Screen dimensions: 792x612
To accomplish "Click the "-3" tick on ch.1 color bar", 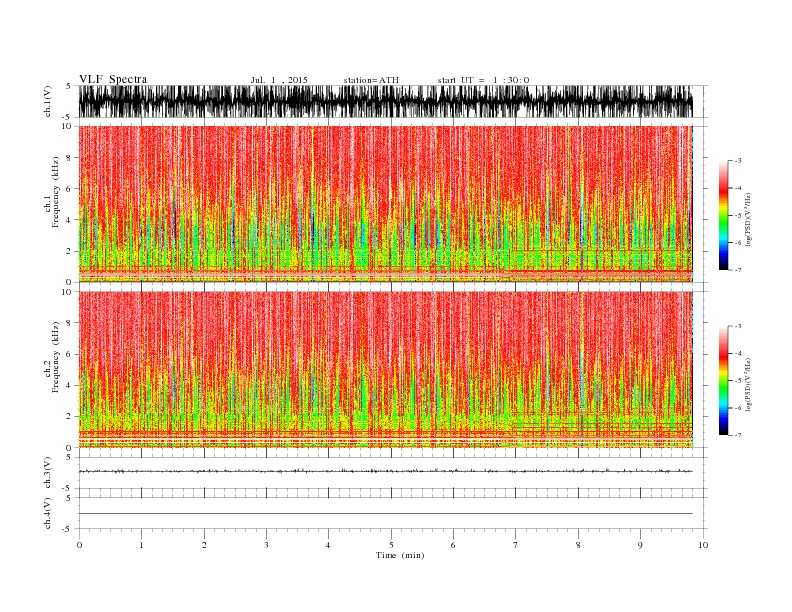I will 738,161.
